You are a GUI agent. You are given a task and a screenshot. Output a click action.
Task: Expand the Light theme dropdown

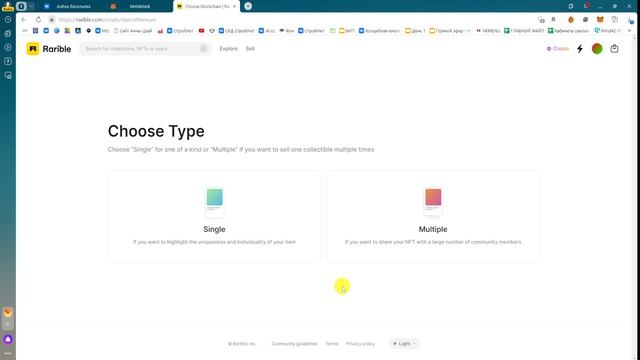point(404,344)
